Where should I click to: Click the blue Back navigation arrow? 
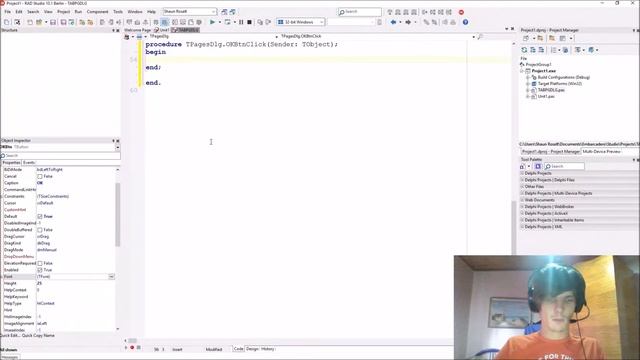coord(393,22)
